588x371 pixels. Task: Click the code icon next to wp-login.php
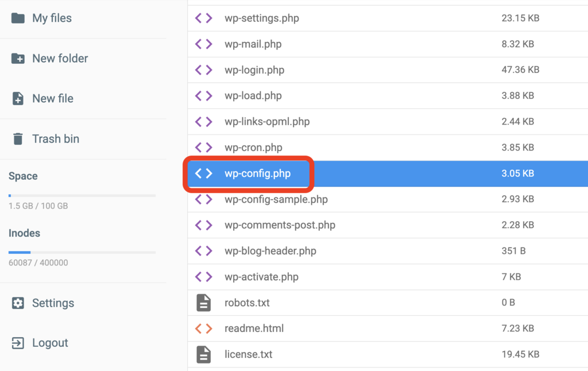203,69
